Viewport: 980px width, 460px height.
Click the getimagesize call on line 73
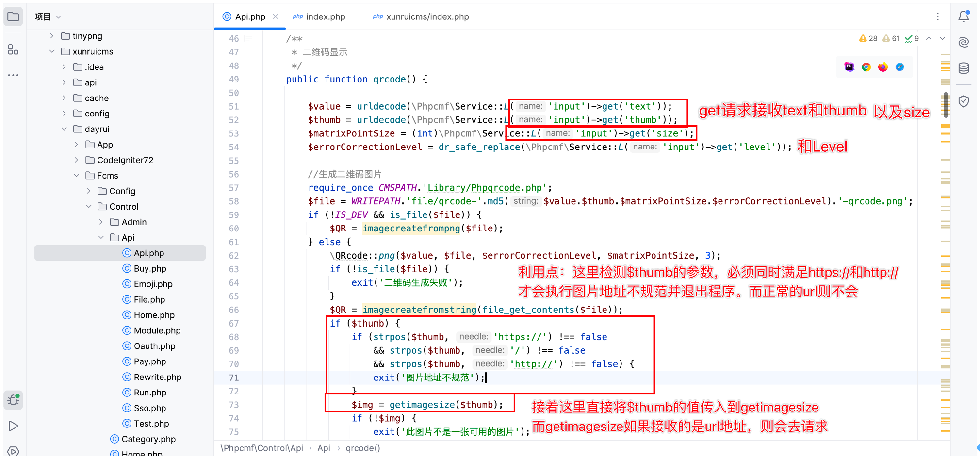pos(422,405)
